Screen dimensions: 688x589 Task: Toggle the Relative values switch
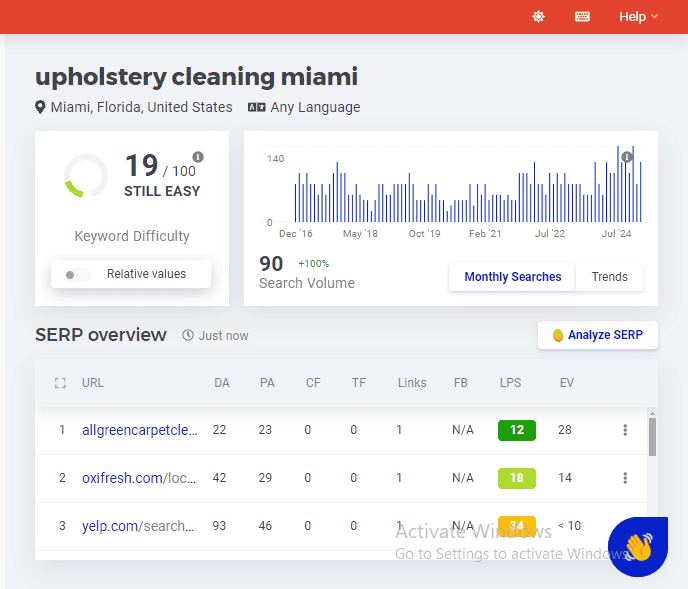(76, 275)
